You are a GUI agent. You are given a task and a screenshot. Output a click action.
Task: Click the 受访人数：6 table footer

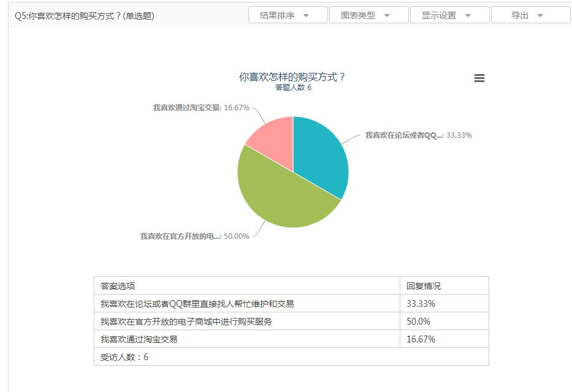coord(124,357)
